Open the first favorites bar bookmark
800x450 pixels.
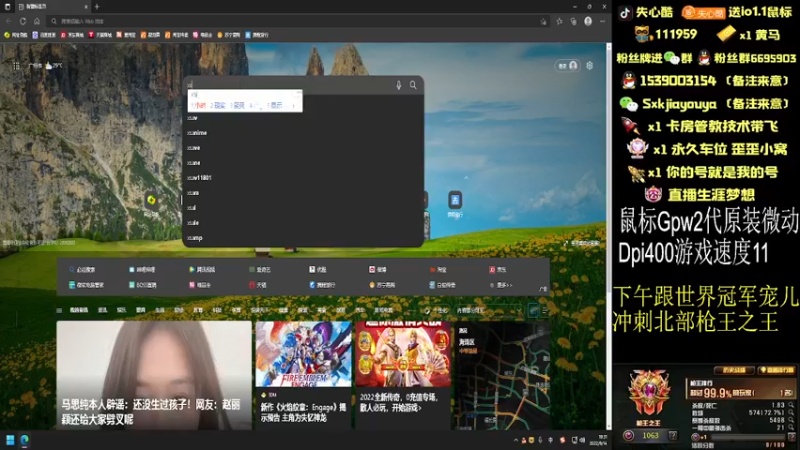(x=16, y=35)
